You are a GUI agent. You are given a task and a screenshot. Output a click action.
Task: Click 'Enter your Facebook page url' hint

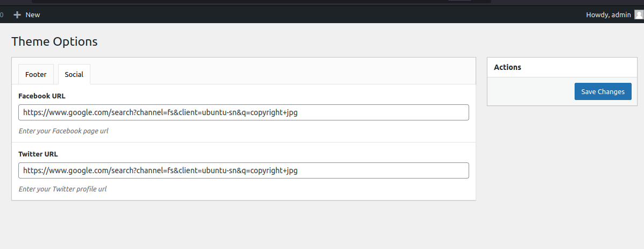click(x=63, y=131)
